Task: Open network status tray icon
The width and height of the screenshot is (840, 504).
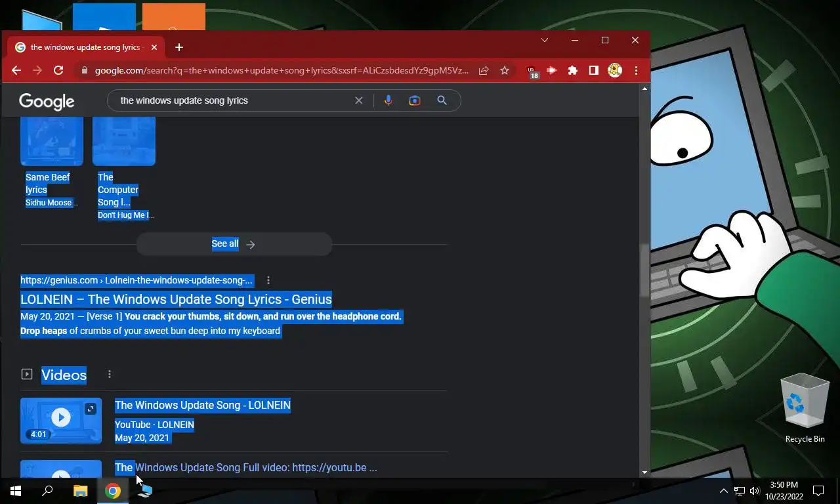Action: (x=740, y=491)
